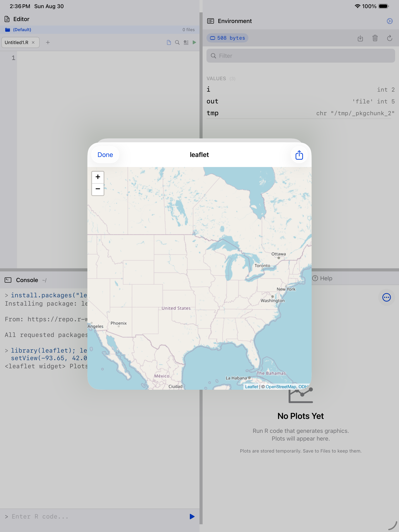Select variable i in Values list
Screen dimensions: 399x532
tap(300, 90)
